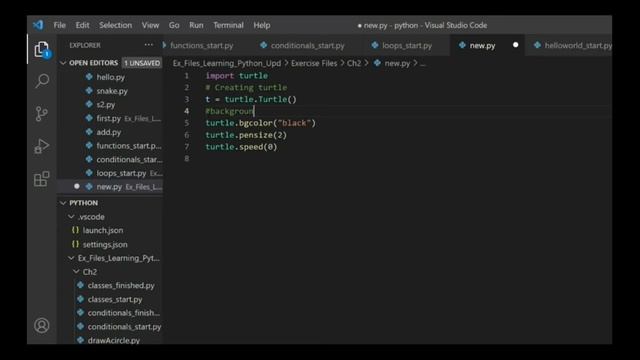Click the import turtle line of code
Viewport: 640px width, 360px height.
(x=237, y=76)
